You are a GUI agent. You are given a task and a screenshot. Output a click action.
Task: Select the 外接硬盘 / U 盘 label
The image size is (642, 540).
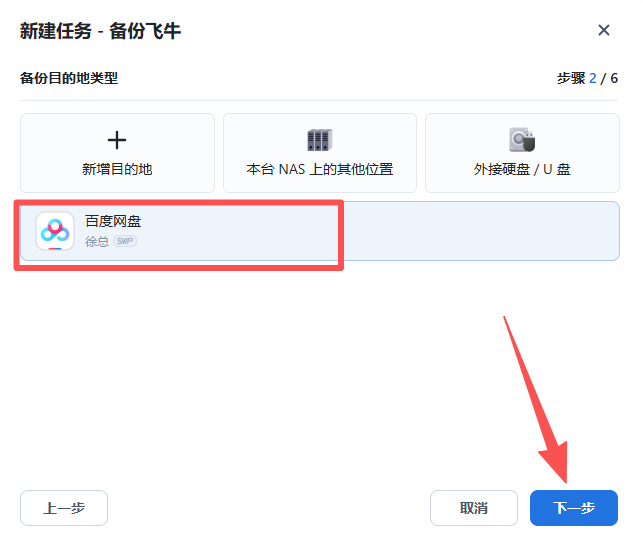pos(522,169)
